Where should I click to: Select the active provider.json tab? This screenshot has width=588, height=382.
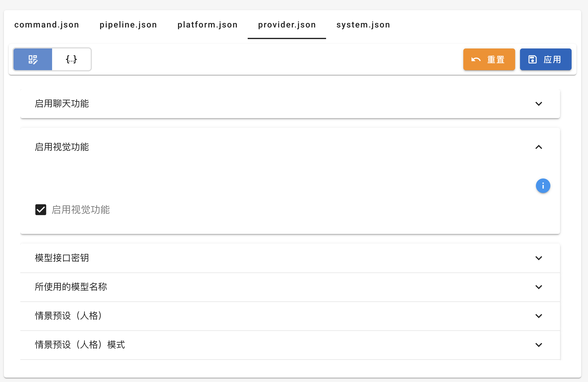[287, 25]
